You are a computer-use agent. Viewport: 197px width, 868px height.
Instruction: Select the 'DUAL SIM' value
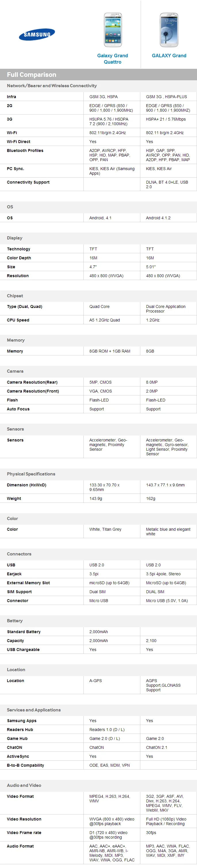[155, 592]
